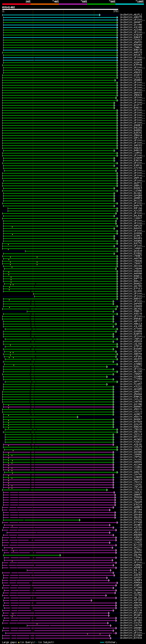Click hit label UniRef100_O04485
The image size is (146, 644).
pyautogui.click(x=131, y=60)
